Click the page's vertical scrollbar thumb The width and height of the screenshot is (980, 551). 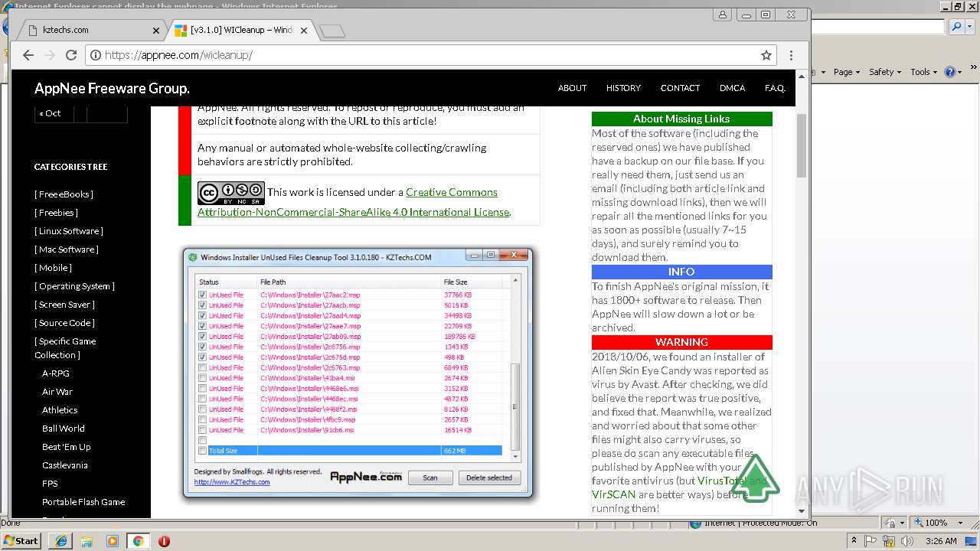[802, 145]
